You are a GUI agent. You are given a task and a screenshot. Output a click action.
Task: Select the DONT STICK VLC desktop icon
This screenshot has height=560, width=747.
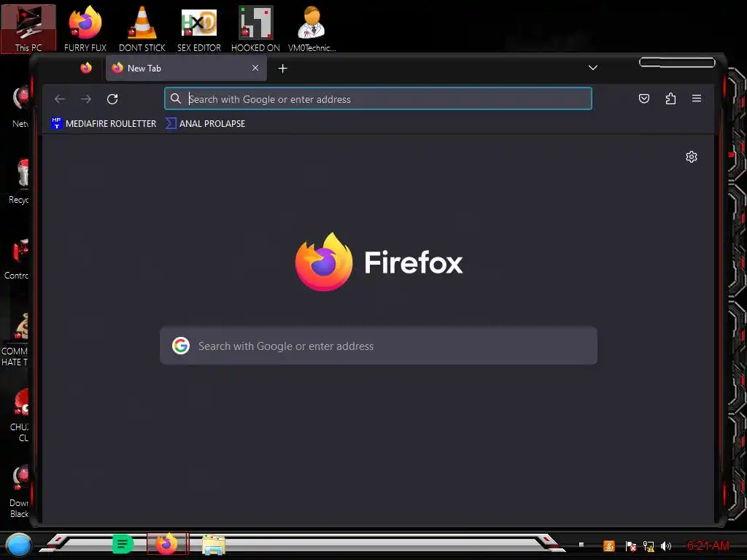(142, 28)
